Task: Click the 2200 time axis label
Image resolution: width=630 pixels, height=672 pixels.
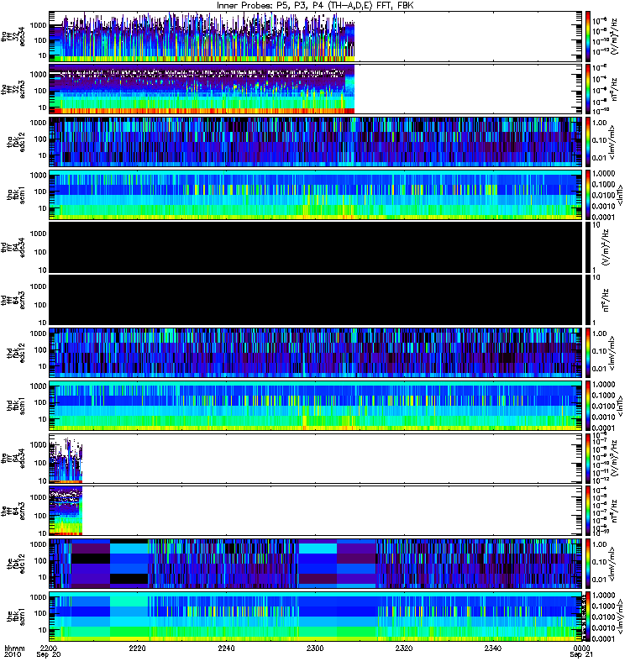Action: point(48,648)
